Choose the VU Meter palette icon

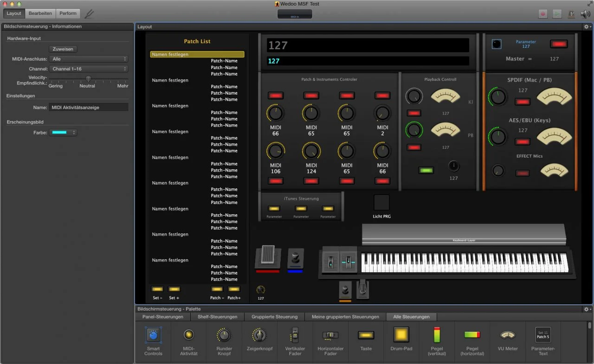tap(508, 335)
